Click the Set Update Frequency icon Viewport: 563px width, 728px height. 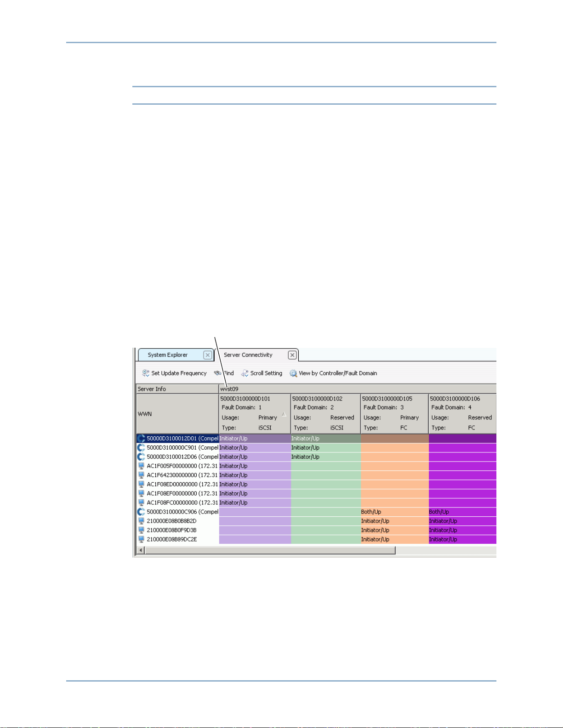tap(146, 373)
